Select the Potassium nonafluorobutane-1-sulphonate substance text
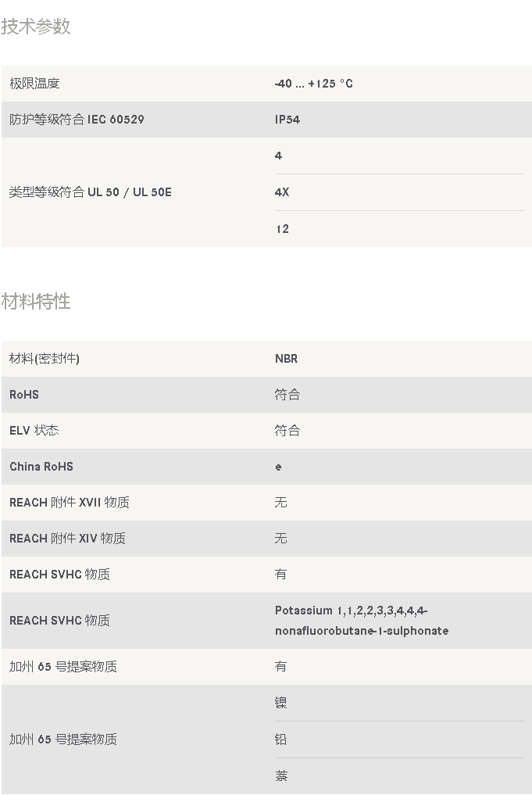 tap(362, 621)
